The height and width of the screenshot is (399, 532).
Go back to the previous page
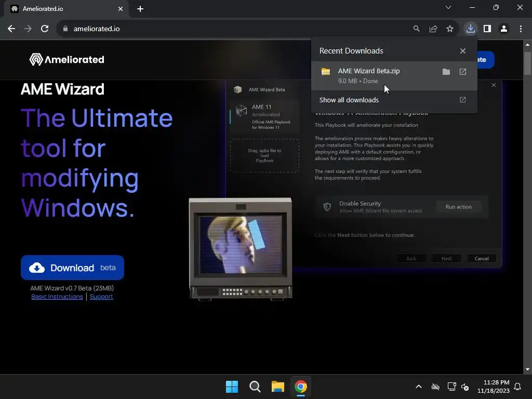pos(11,29)
